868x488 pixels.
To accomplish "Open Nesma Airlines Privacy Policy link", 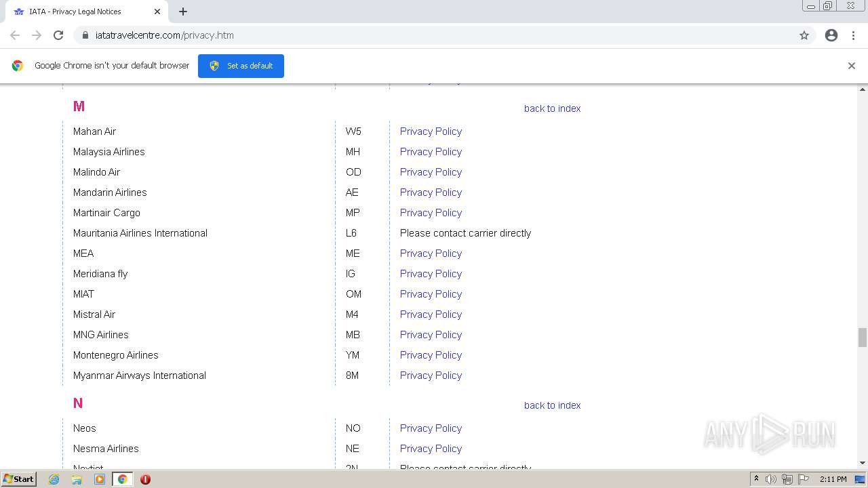I will pyautogui.click(x=431, y=449).
